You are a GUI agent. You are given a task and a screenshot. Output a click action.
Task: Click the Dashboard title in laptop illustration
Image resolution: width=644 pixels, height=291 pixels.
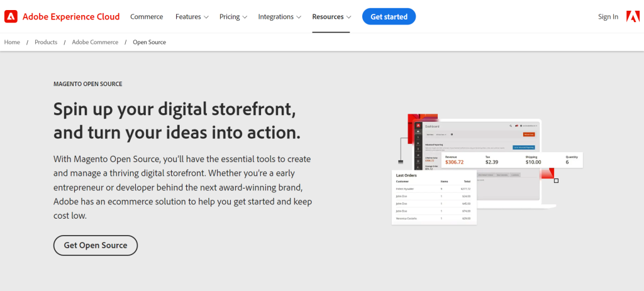(x=432, y=127)
